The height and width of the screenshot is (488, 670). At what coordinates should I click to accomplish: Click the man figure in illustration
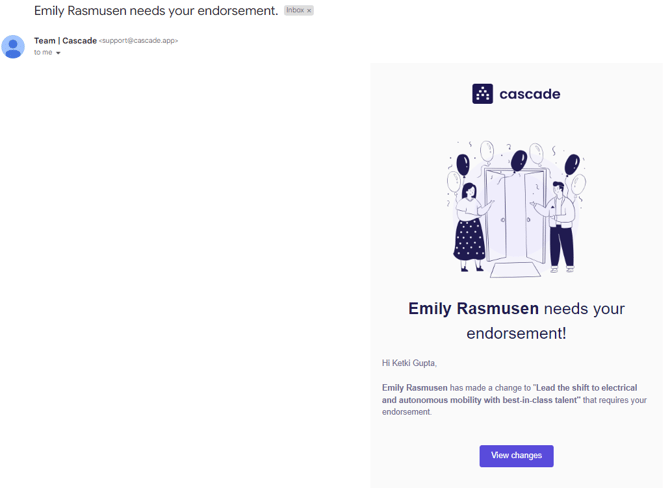click(x=560, y=226)
